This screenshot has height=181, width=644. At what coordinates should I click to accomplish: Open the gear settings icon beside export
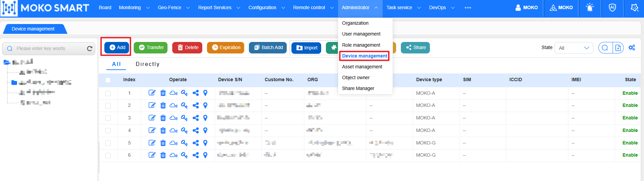click(632, 48)
